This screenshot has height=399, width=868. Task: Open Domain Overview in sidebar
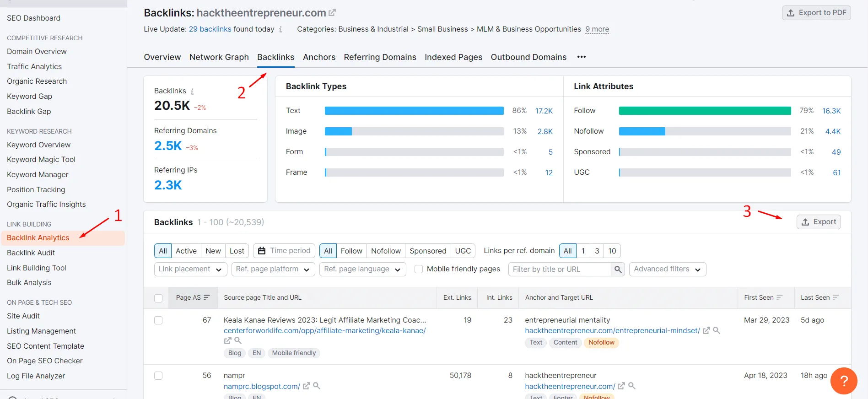click(37, 51)
